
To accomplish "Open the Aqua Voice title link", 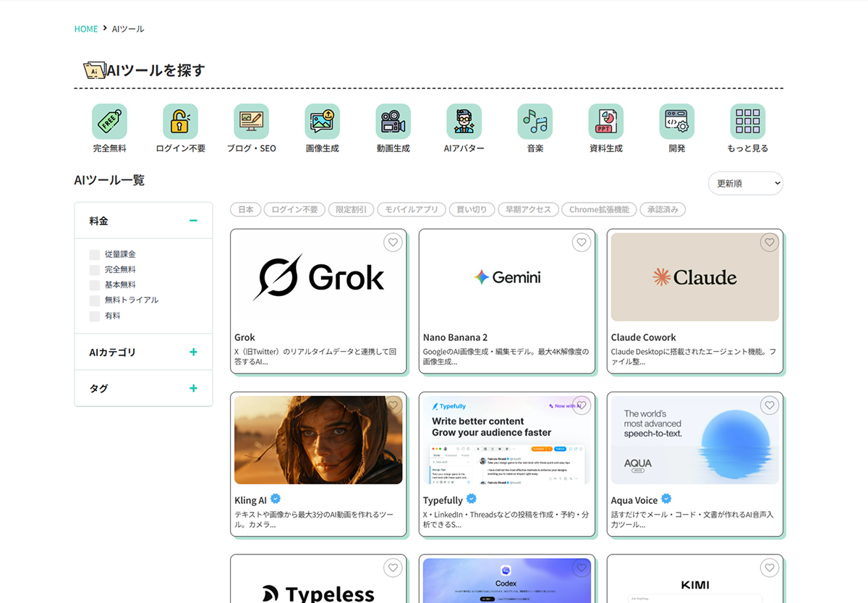I will tap(634, 500).
